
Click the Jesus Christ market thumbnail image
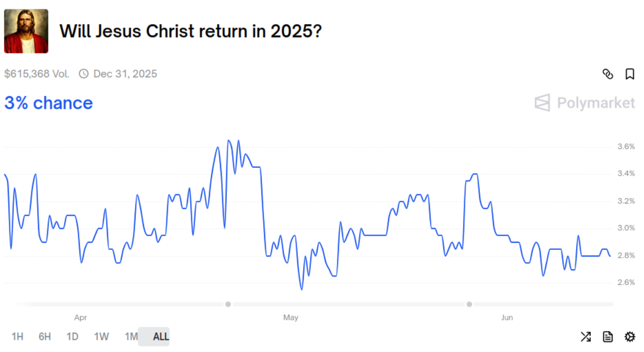[26, 31]
